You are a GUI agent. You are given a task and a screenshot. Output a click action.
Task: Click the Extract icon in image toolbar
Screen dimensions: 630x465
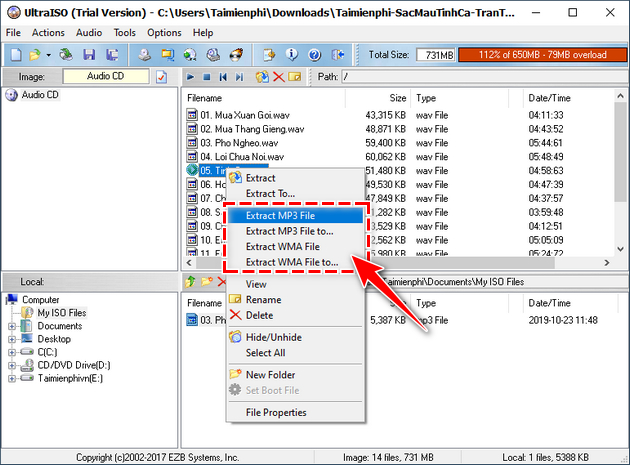tap(262, 76)
